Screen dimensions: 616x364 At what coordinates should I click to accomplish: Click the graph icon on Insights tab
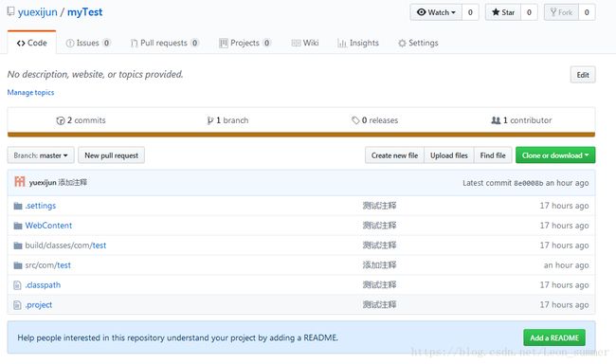[342, 44]
